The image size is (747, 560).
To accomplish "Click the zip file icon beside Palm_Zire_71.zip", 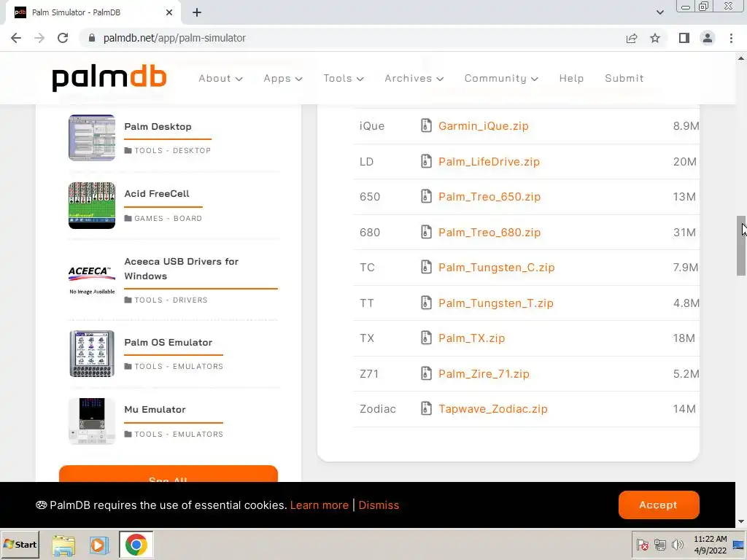I will click(426, 374).
